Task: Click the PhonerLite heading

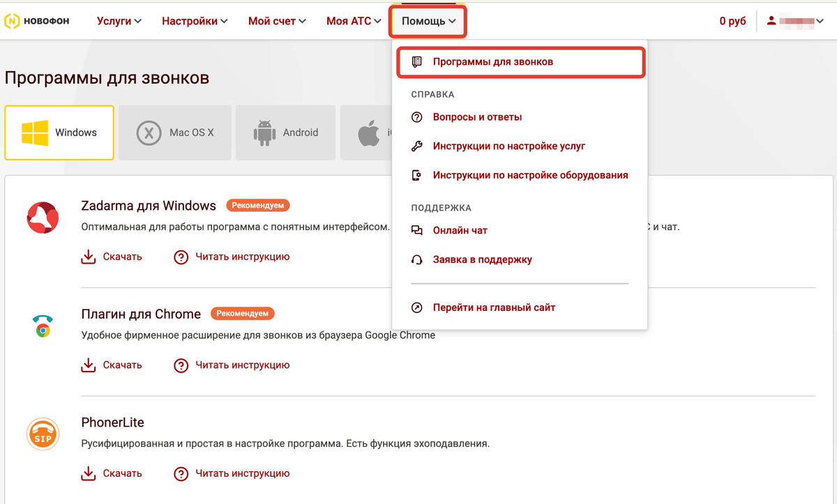Action: tap(112, 422)
